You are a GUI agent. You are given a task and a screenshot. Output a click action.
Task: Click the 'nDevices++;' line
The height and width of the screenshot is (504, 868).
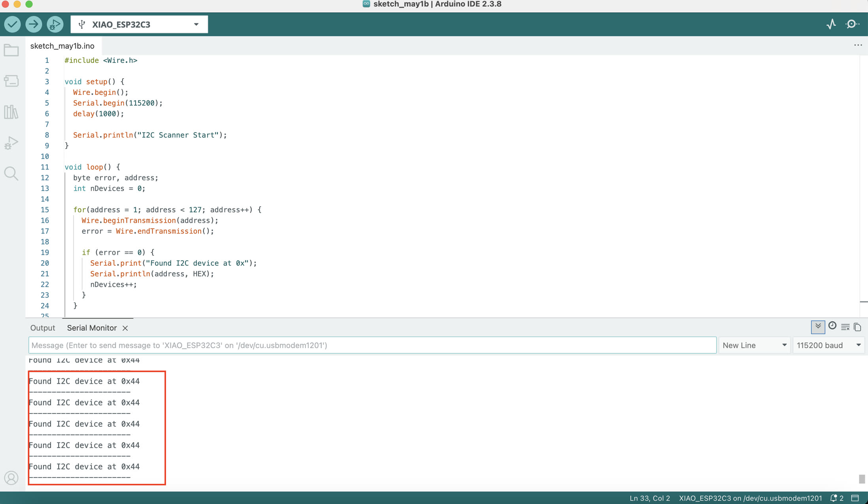(113, 284)
